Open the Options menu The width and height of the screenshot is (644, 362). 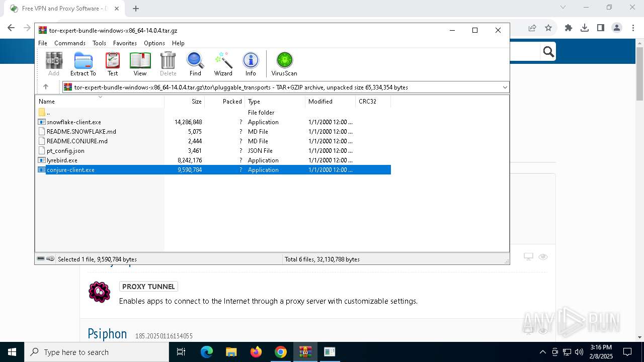[154, 43]
